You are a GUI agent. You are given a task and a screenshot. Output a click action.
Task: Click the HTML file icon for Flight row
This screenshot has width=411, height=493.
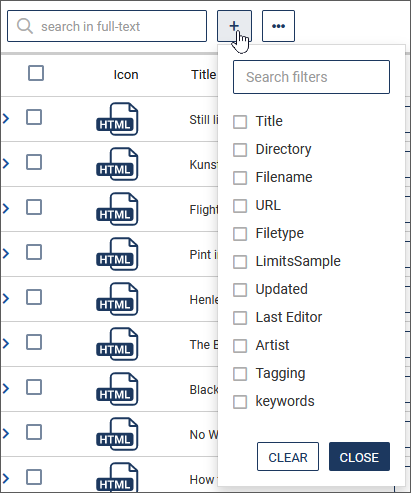117,209
